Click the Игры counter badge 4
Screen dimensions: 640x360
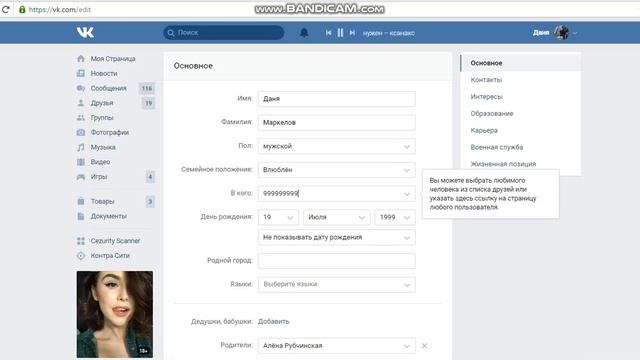150,177
